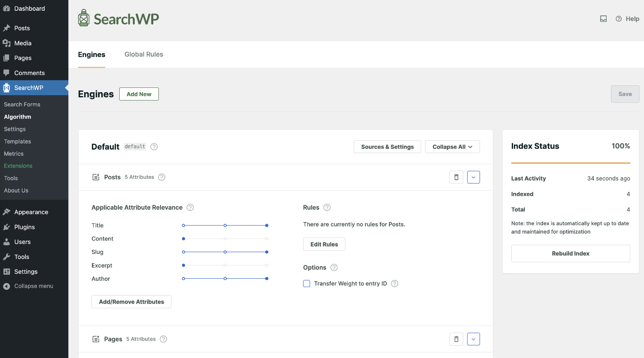Image resolution: width=644 pixels, height=358 pixels.
Task: Click question mark beside Applicable Attribute Relevance
Action: click(190, 208)
